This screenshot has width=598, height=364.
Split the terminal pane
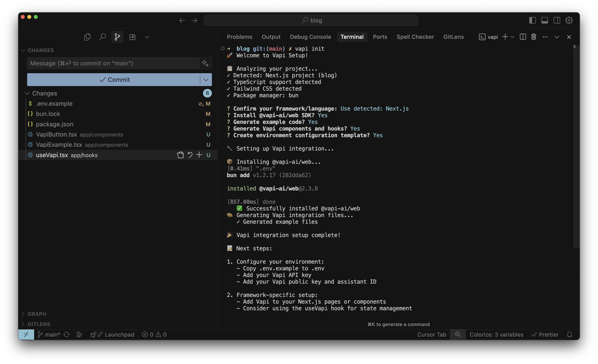(x=523, y=37)
